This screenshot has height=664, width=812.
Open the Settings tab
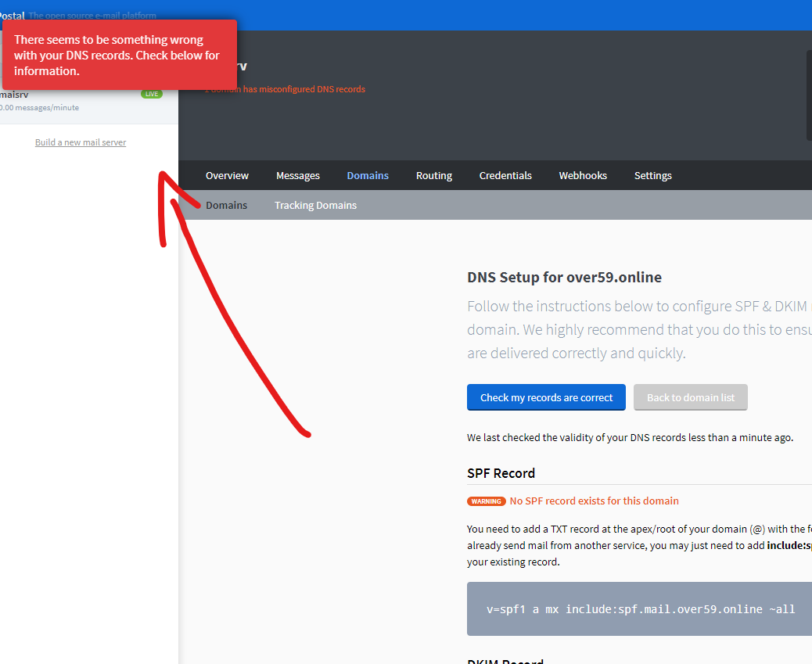coord(653,175)
